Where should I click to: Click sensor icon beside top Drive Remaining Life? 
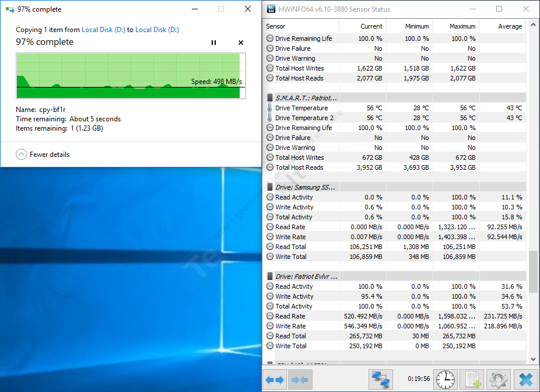tap(270, 38)
